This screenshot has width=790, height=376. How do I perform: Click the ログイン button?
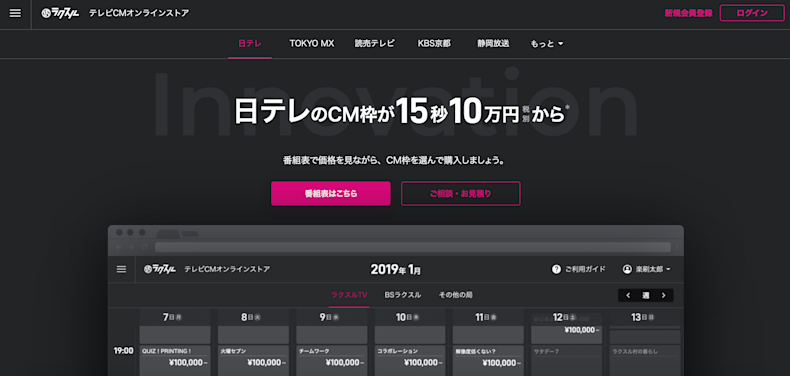[752, 13]
